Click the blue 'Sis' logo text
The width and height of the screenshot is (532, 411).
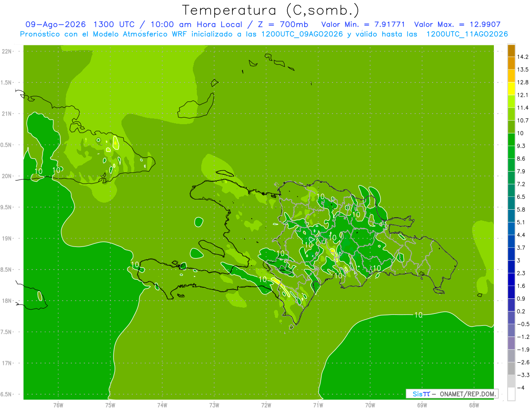click(x=417, y=394)
